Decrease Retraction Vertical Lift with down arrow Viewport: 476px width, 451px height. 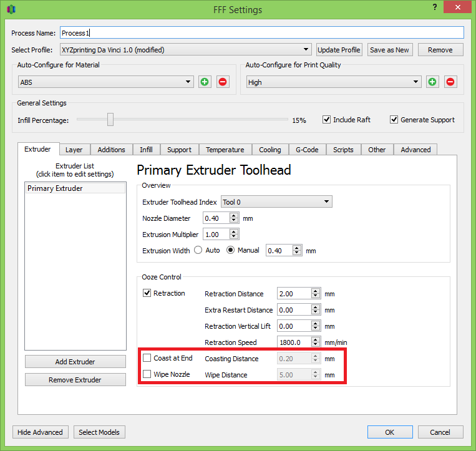[316, 329]
